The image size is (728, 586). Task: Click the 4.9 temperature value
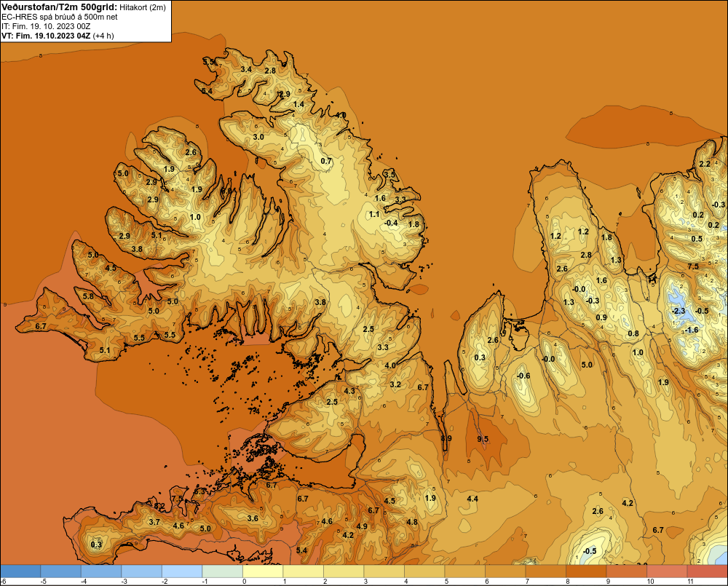(362, 526)
